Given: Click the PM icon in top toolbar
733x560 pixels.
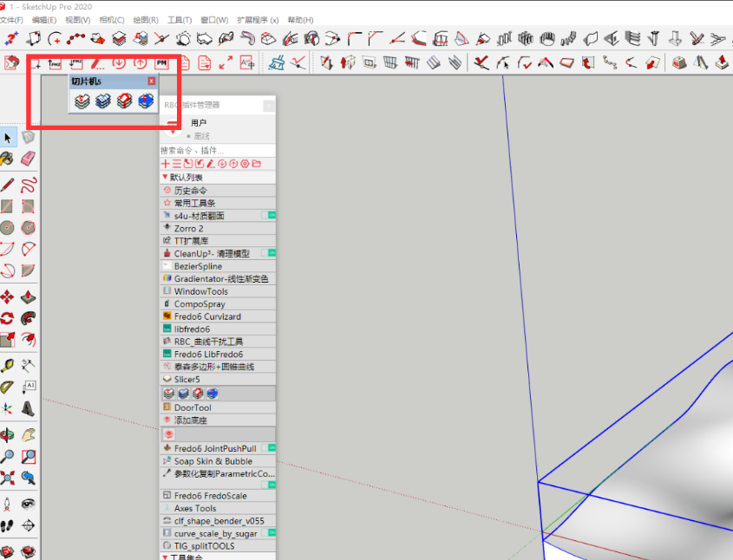Looking at the screenshot, I should point(161,63).
